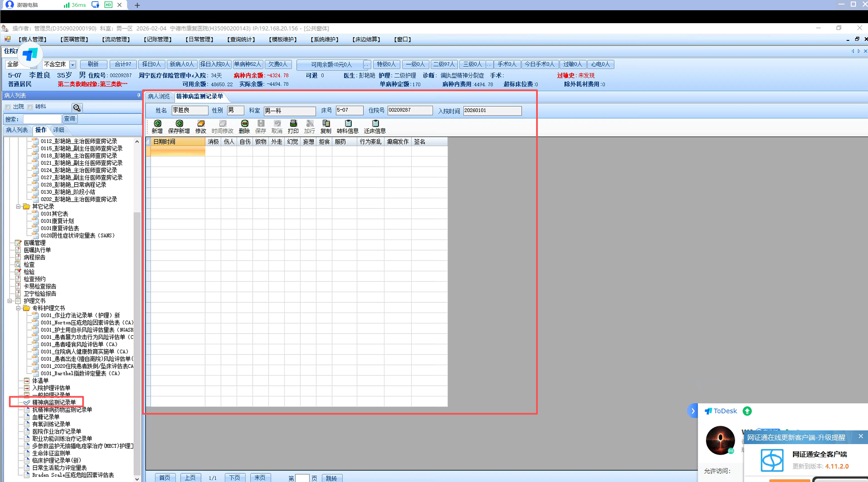Collapse the 专科护理文书 folder node

18,308
